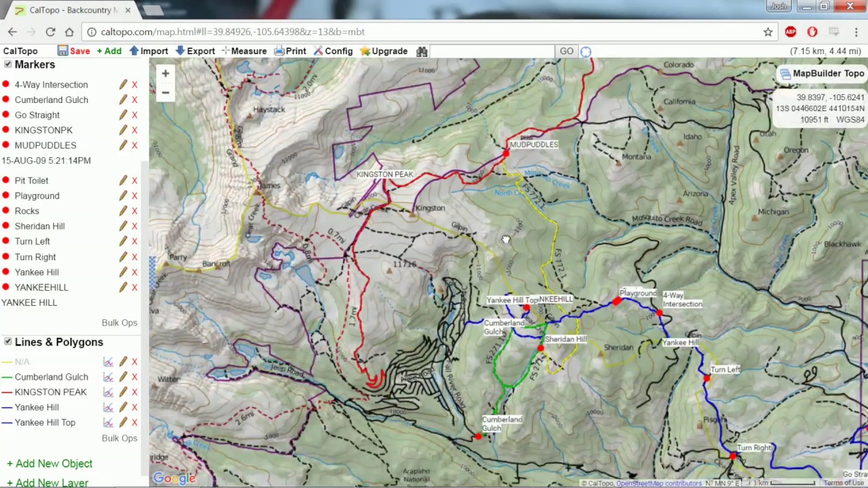Open the Import menu
This screenshot has width=868, height=488.
(149, 52)
